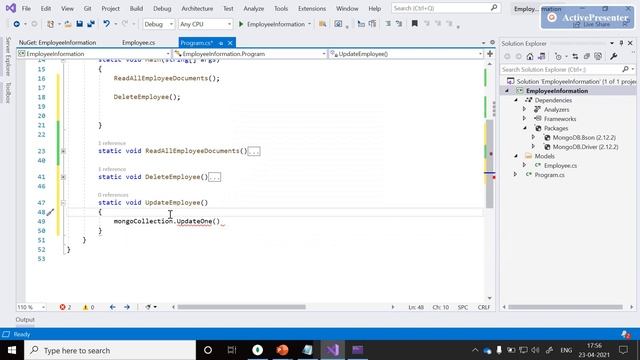Viewport: 640px width, 360px height.
Task: Select Program.cs in Solution Explorer
Action: [549, 175]
